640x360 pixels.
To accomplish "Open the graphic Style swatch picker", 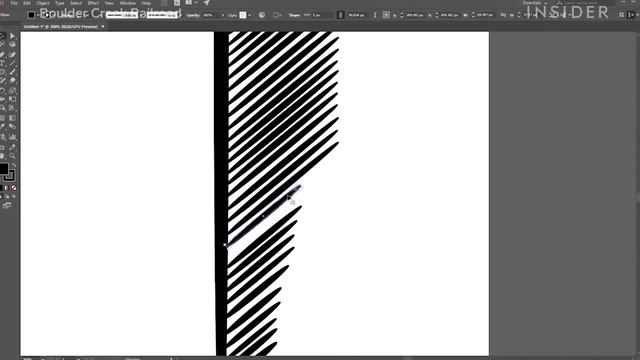I will (x=243, y=15).
